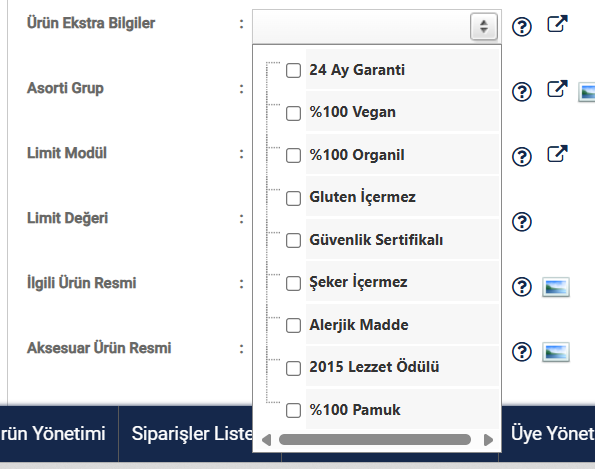
Task: Open image picker for İlgili Ürün Resmi
Action: (x=556, y=287)
